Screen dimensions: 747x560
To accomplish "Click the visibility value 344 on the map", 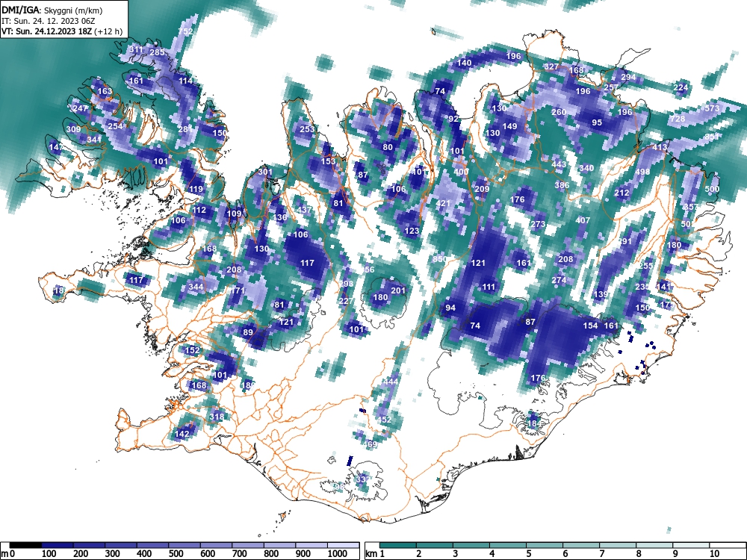I will 196,287.
